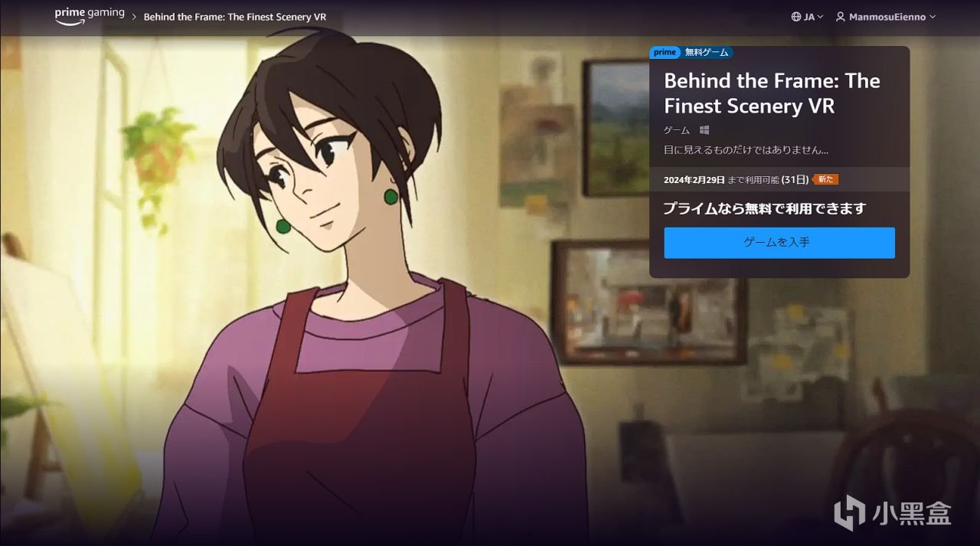Click the blue prime badge
The height and width of the screenshot is (546, 980).
coord(665,52)
